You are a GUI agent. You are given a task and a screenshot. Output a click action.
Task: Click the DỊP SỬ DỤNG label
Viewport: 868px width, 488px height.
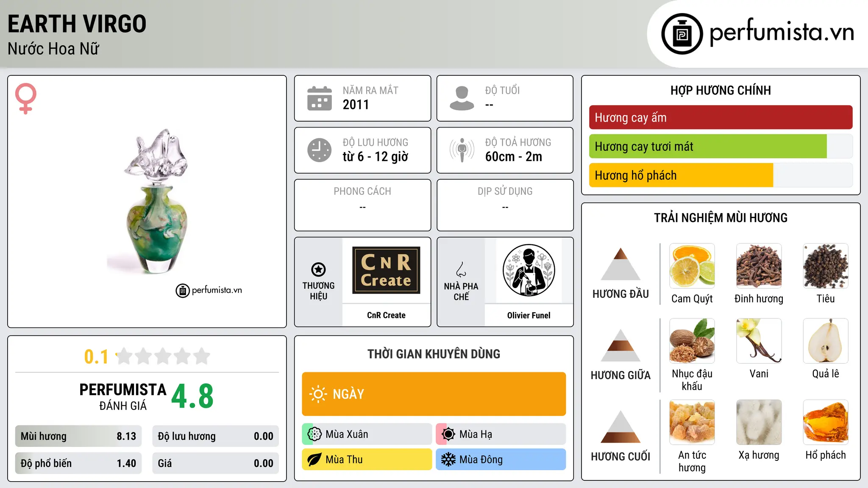click(505, 191)
